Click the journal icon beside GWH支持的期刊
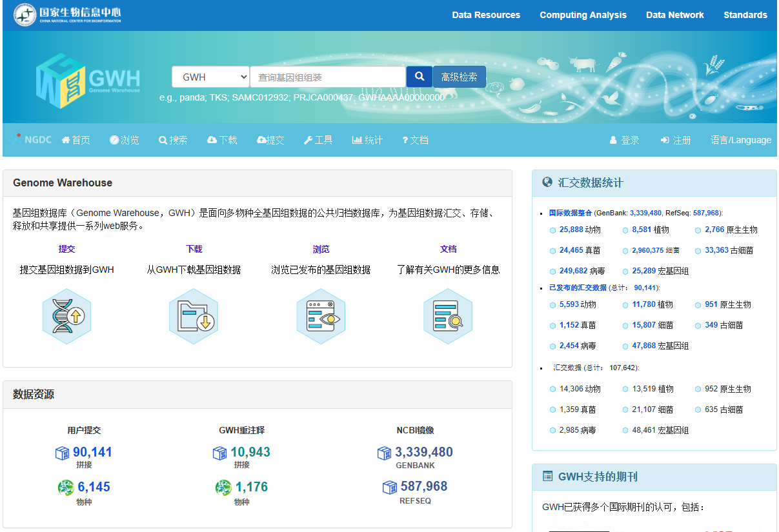 (x=547, y=477)
